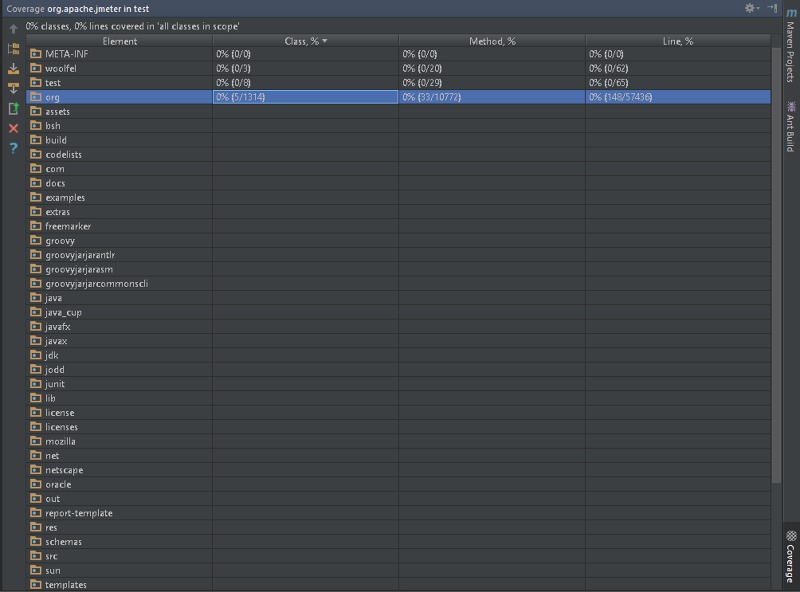800x592 pixels.
Task: Sort by the Method, % column header
Action: point(492,41)
